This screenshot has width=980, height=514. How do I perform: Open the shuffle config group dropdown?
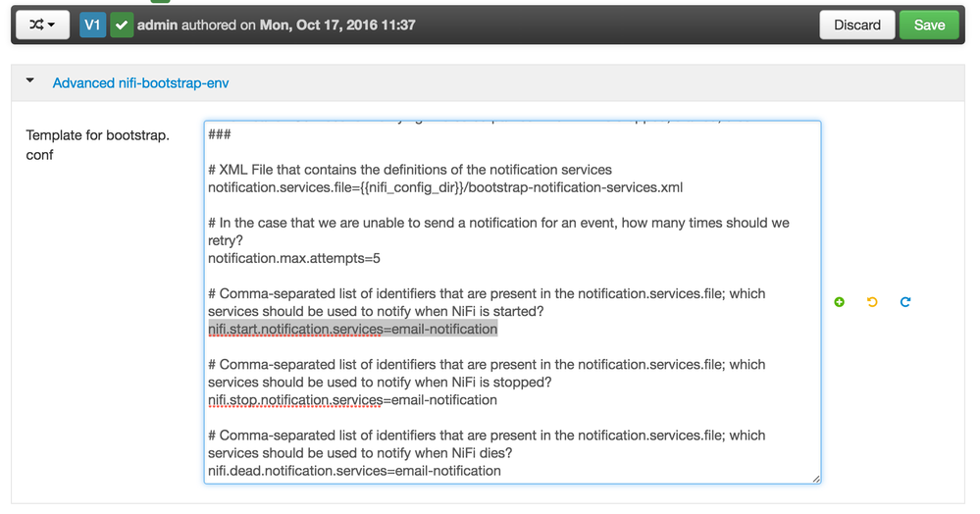coord(42,25)
